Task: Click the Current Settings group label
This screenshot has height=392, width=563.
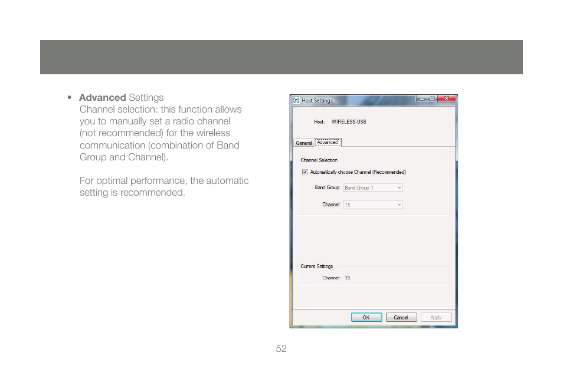Action: [x=317, y=266]
